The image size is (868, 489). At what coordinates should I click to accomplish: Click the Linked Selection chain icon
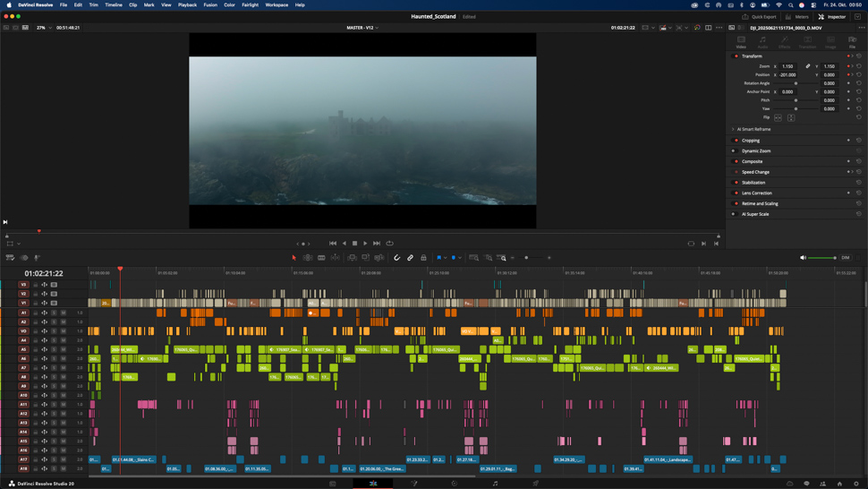411,258
